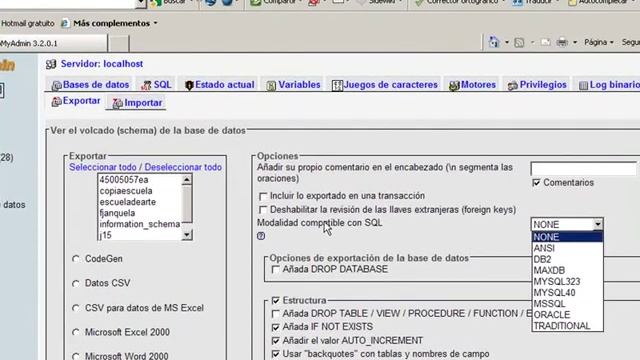This screenshot has width=640, height=360.
Task: Click the Bases de datos tab icon
Action: pos(56,85)
